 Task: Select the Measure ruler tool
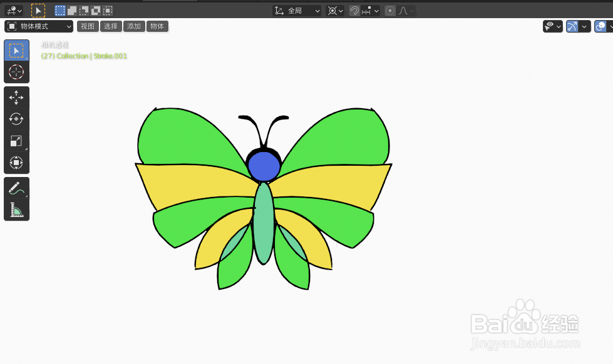pyautogui.click(x=16, y=210)
